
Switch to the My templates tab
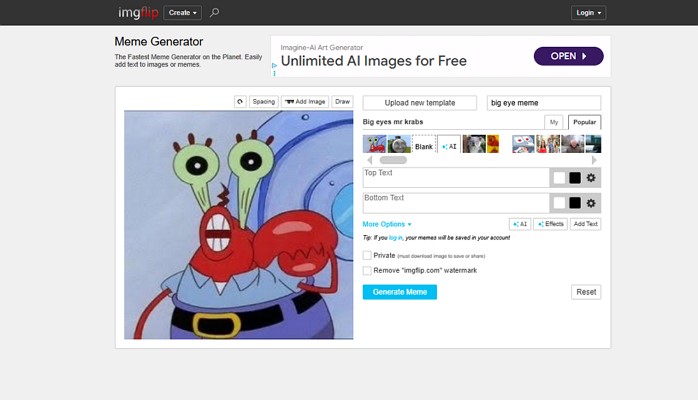coord(554,122)
